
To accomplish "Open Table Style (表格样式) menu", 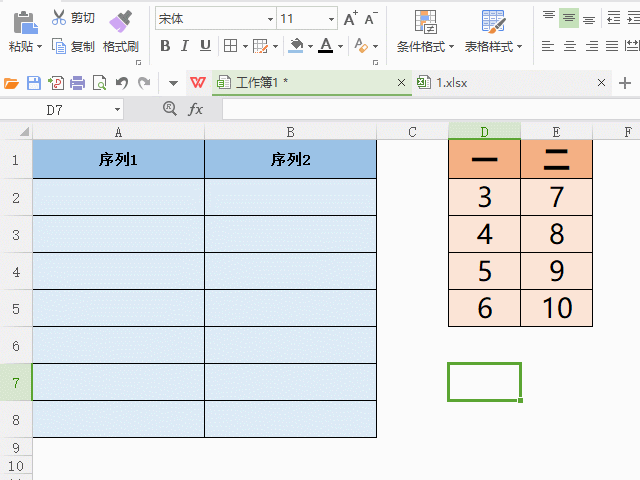I will pyautogui.click(x=493, y=32).
